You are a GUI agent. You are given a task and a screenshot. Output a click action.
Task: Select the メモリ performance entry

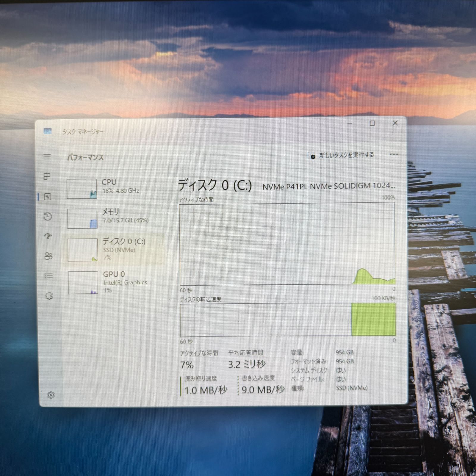[114, 218]
